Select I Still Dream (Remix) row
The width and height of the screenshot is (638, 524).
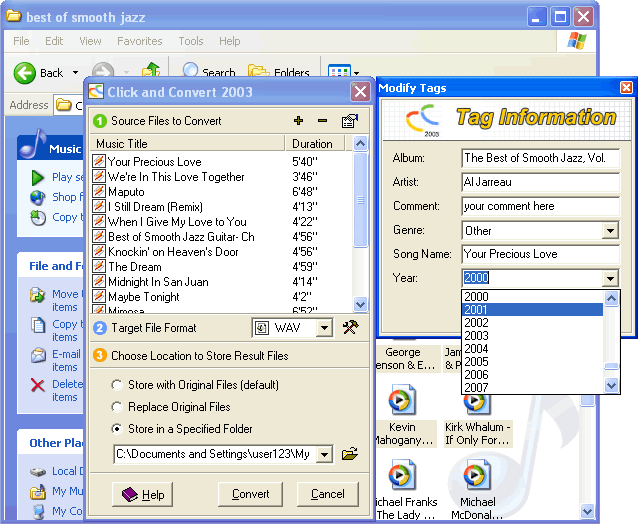coord(222,206)
